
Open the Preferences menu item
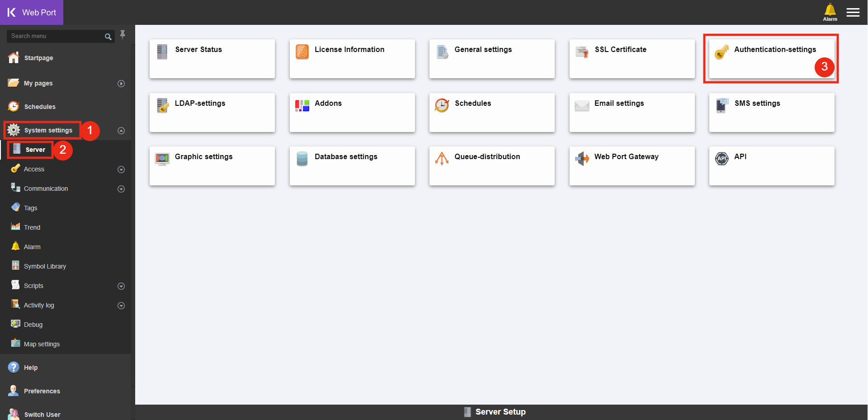66,391
